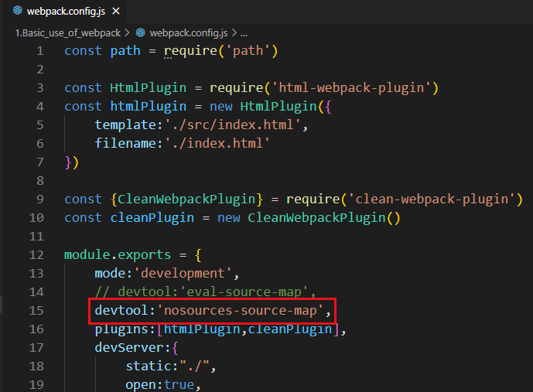This screenshot has width=533, height=392.
Task: Click the cleanPlugin variable on line 10
Action: pyautogui.click(x=152, y=218)
